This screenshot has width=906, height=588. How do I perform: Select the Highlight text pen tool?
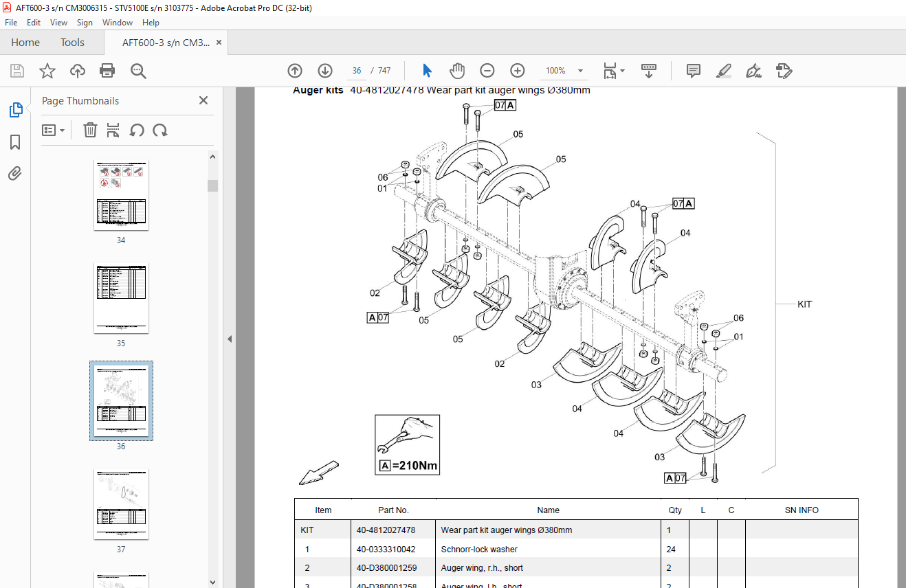click(x=723, y=71)
